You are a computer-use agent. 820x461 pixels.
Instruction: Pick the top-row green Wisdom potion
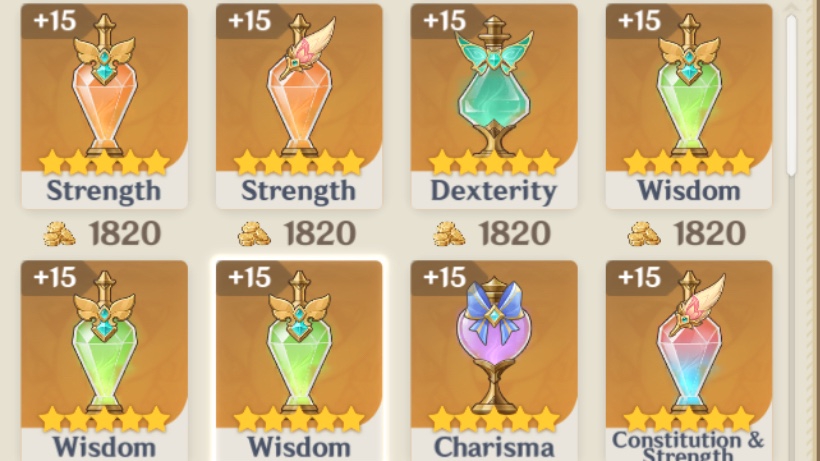[689, 106]
